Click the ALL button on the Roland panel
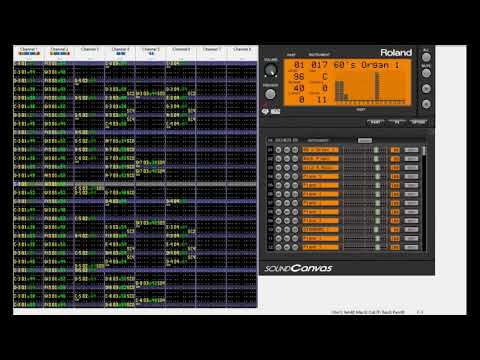480x360 pixels. click(426, 57)
